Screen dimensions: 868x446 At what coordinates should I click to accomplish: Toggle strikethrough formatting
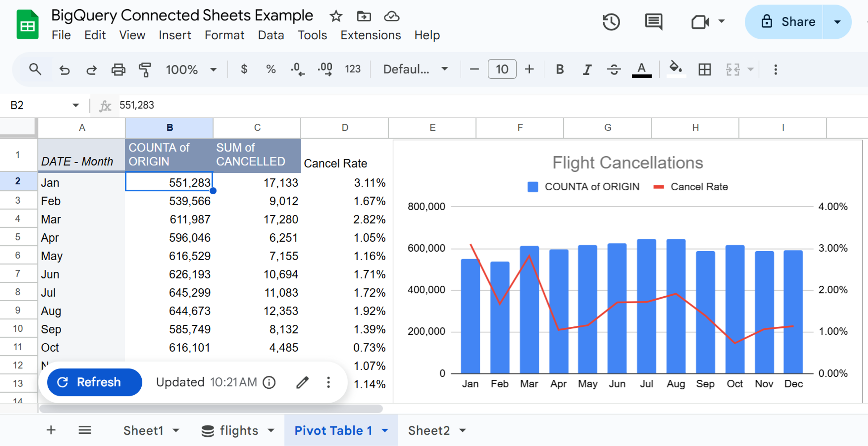(x=614, y=69)
